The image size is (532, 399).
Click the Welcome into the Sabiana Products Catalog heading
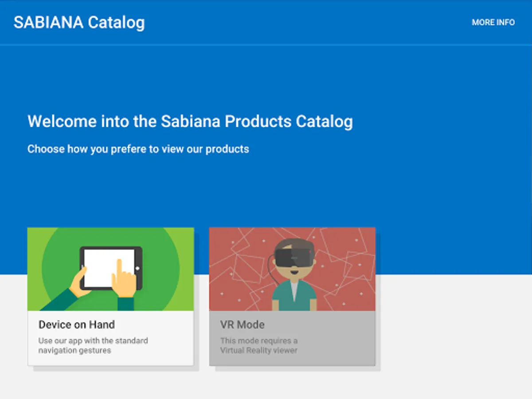pos(190,121)
